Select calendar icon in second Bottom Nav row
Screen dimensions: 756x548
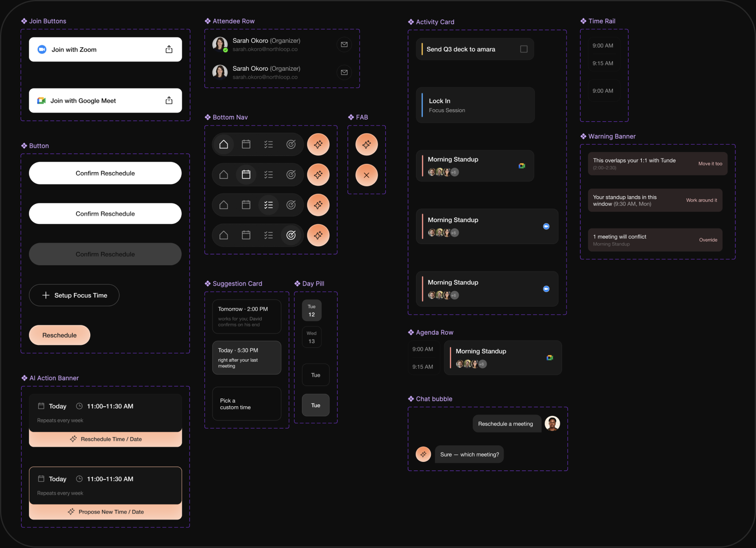coord(246,174)
